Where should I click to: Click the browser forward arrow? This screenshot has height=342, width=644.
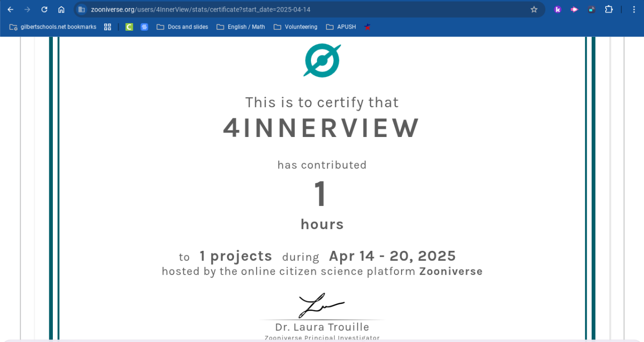[x=27, y=10]
